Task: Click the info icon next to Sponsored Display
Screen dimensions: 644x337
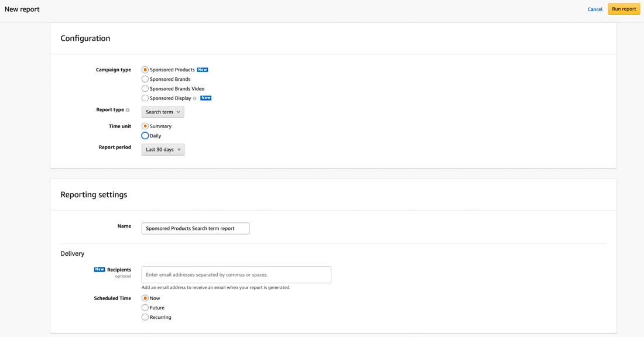Action: pos(195,98)
